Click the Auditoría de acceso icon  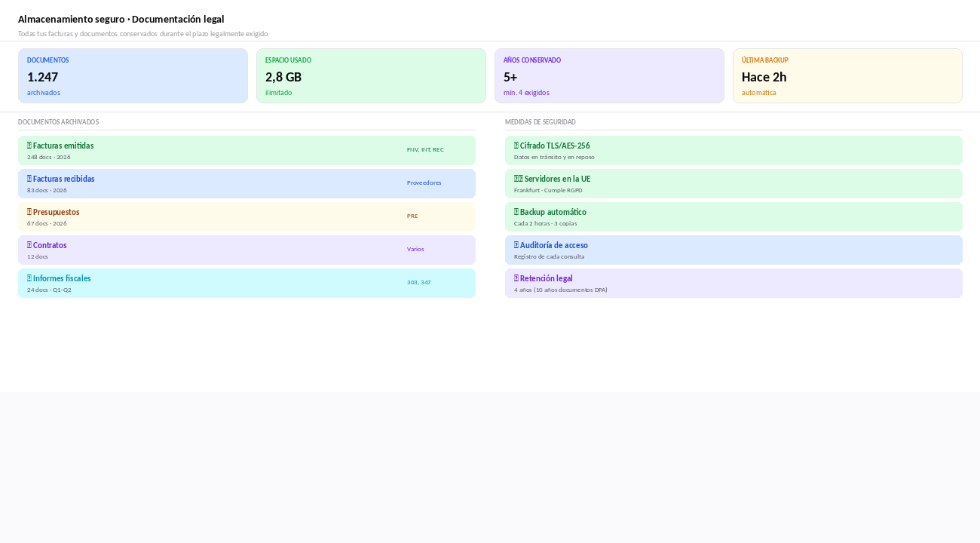(516, 245)
